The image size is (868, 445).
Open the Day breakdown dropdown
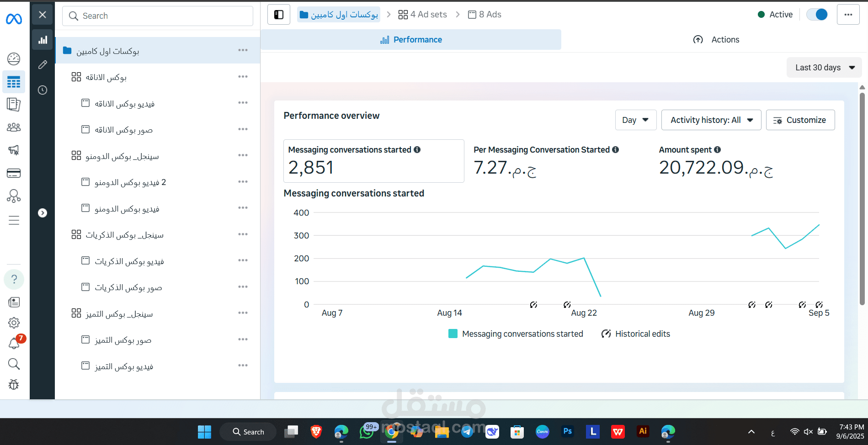click(635, 120)
